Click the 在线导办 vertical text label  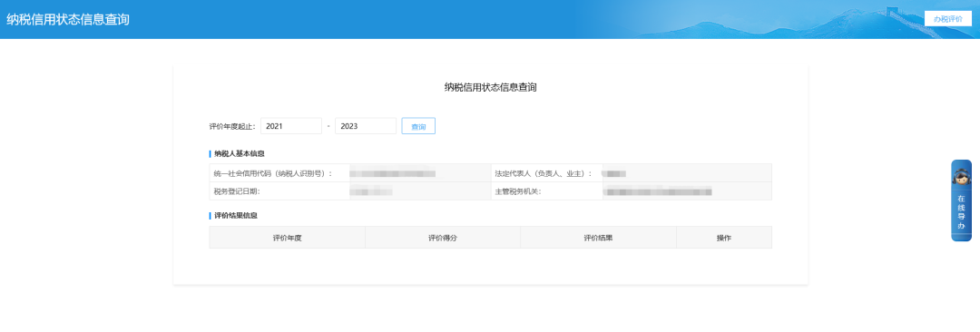point(961,212)
